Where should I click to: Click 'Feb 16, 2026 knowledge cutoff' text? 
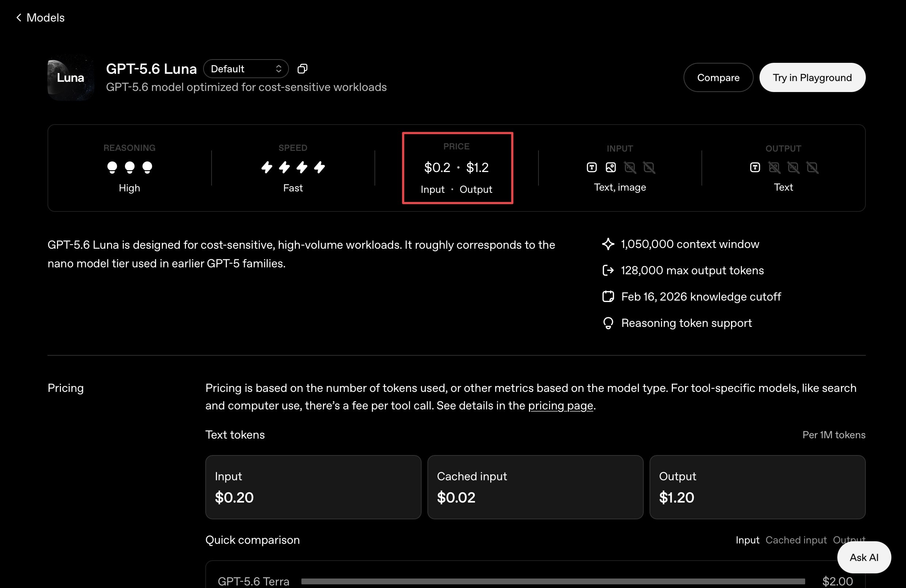(701, 297)
